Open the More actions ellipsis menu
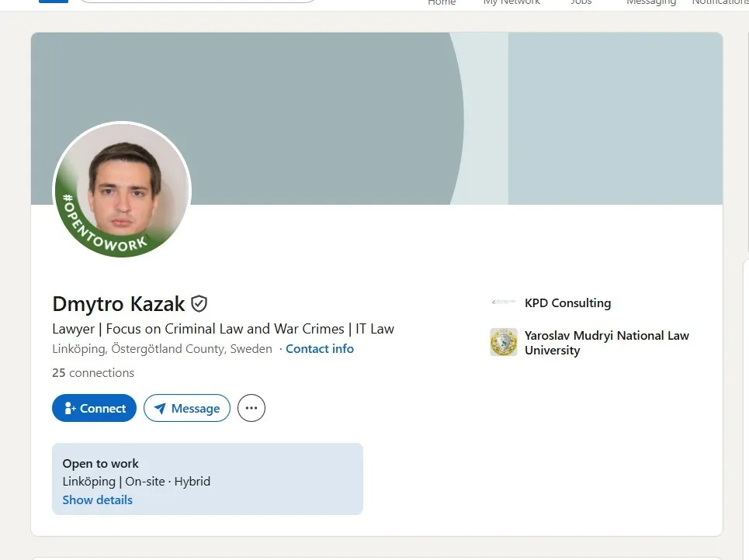This screenshot has width=749, height=560. 251,408
